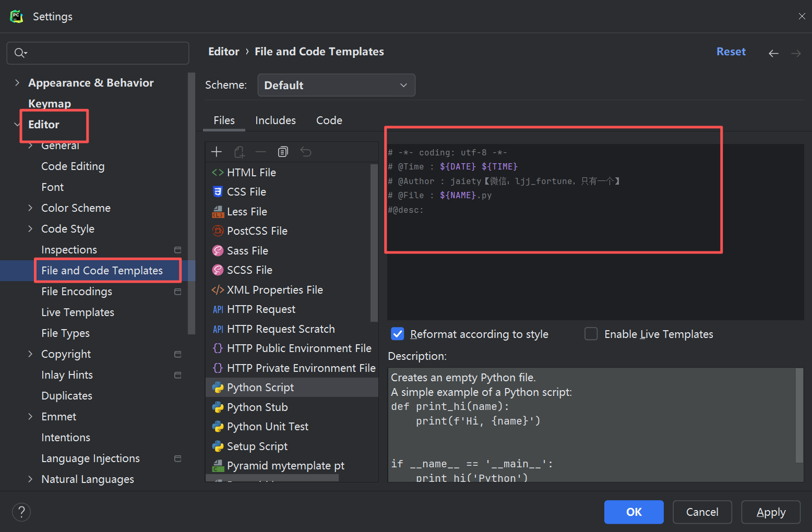Image resolution: width=812 pixels, height=532 pixels.
Task: Switch to the Code tab
Action: (329, 120)
